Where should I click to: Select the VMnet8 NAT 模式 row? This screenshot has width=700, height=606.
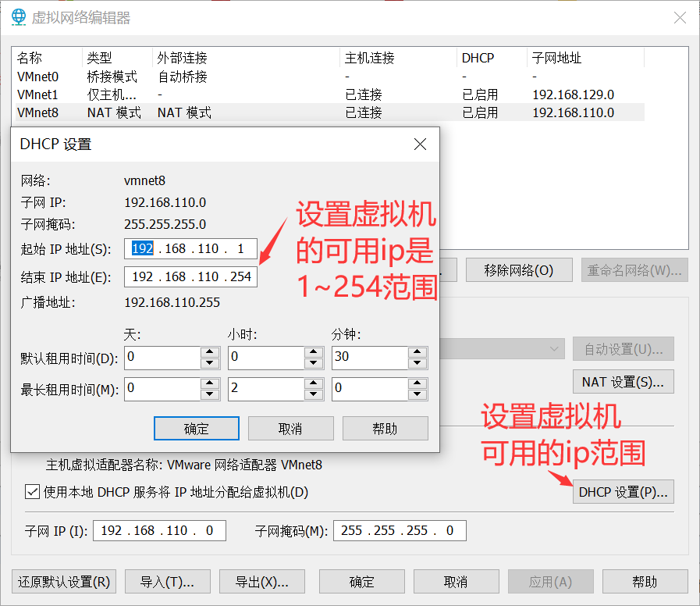[x=330, y=112]
